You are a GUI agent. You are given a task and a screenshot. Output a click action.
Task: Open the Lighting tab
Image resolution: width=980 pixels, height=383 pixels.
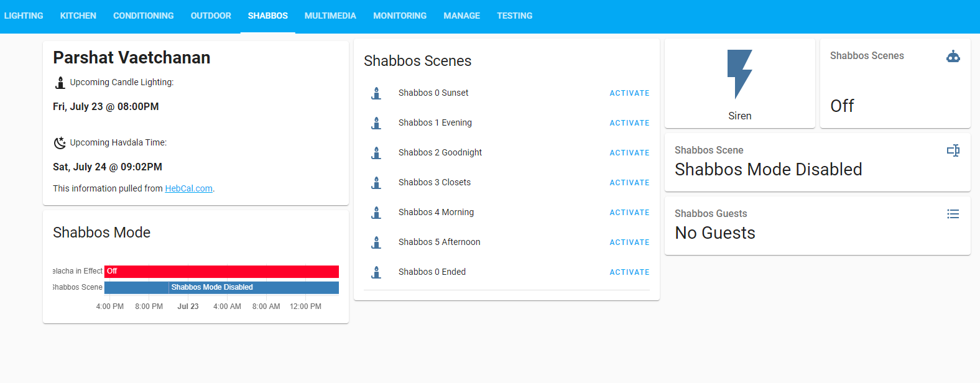pyautogui.click(x=24, y=16)
